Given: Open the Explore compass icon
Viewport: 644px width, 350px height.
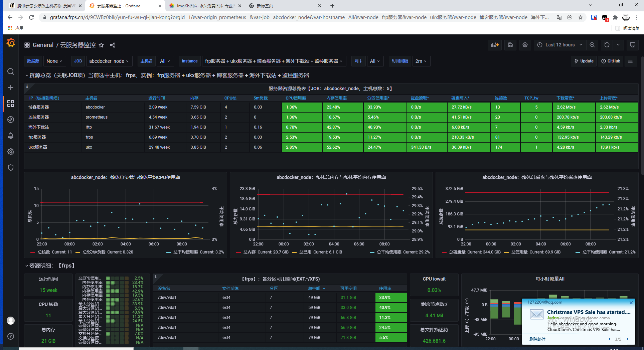Looking at the screenshot, I should pyautogui.click(x=11, y=120).
